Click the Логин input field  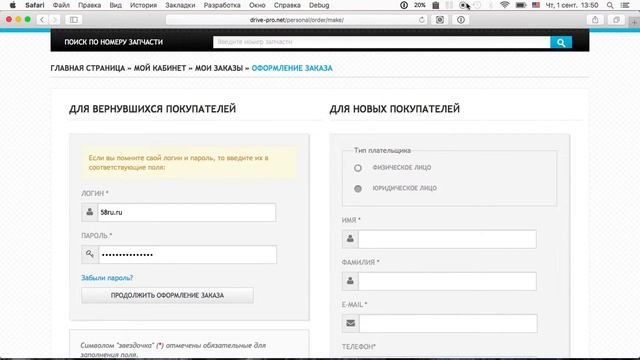187,212
